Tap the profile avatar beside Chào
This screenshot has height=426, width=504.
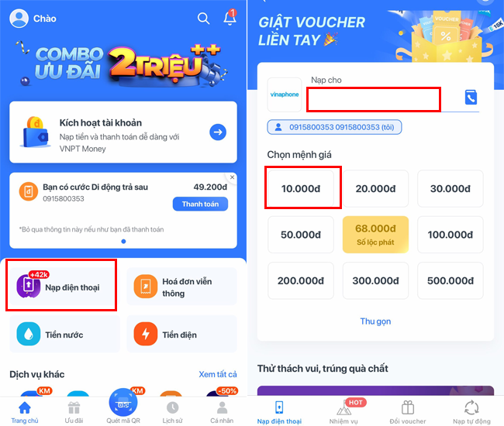[x=19, y=19]
